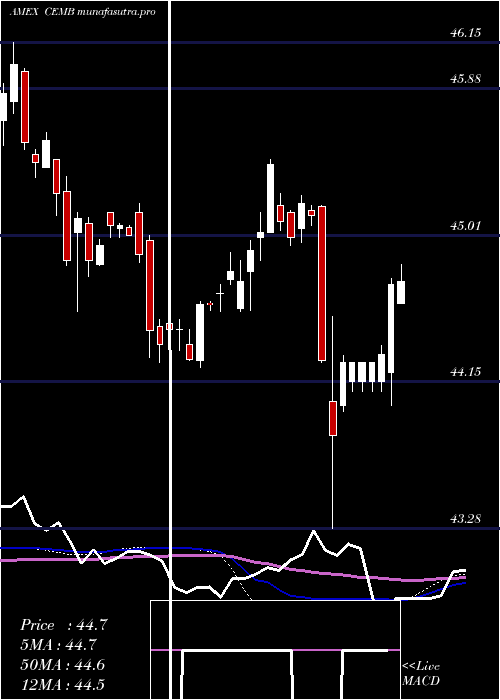This screenshot has height=700, width=500.
Task: Click the AMEX CEMB munafasutra.pro title
Action: [x=83, y=12]
